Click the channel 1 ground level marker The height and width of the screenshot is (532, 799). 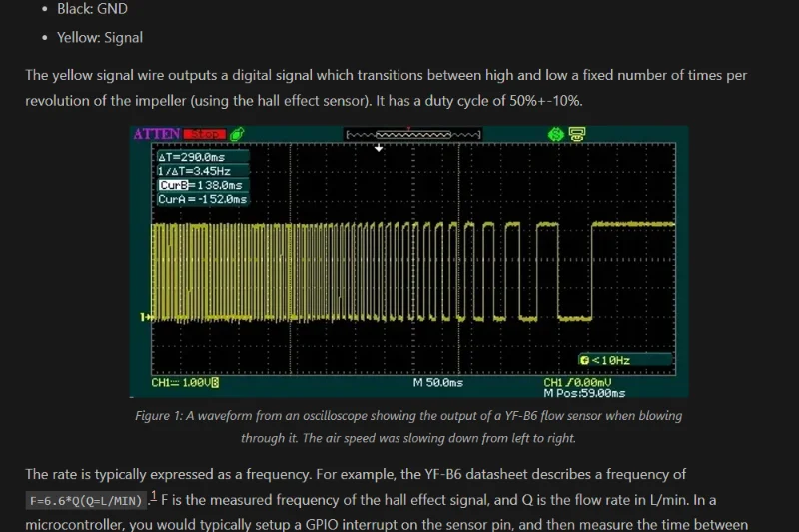tap(145, 316)
